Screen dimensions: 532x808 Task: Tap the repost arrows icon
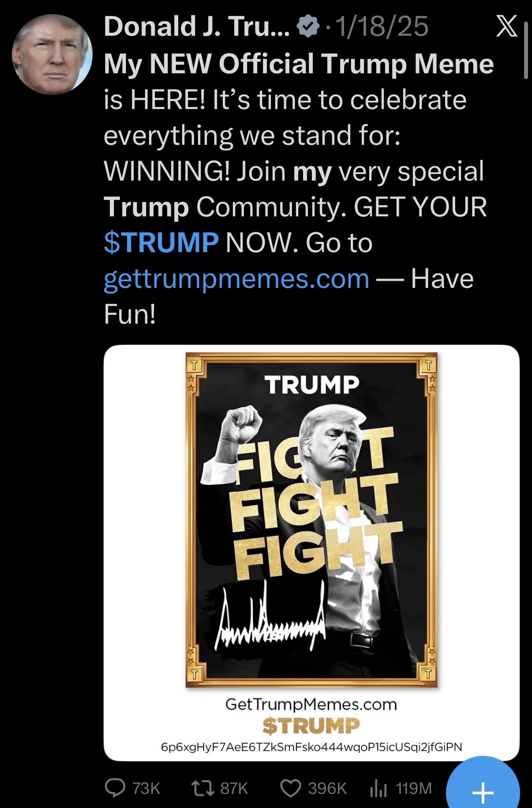tap(202, 788)
